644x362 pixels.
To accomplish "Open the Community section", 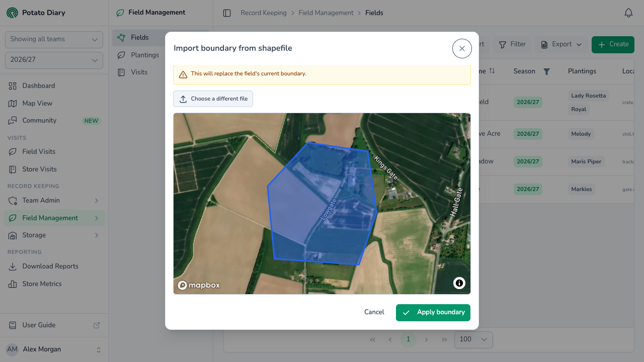I will click(x=54, y=121).
